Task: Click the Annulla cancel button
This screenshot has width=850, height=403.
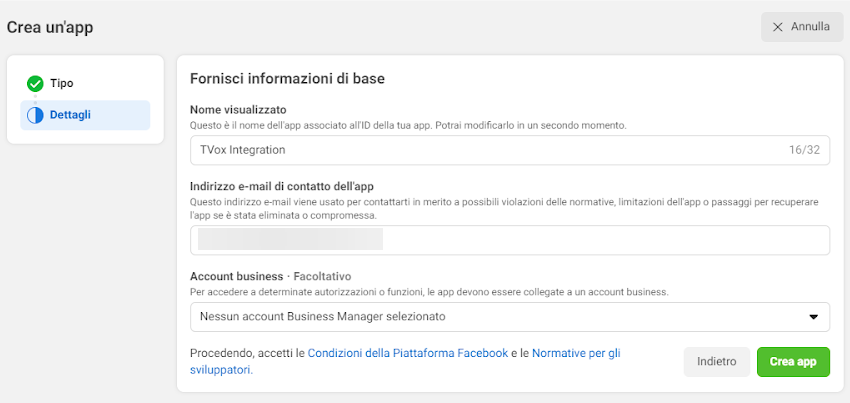Action: click(x=802, y=27)
